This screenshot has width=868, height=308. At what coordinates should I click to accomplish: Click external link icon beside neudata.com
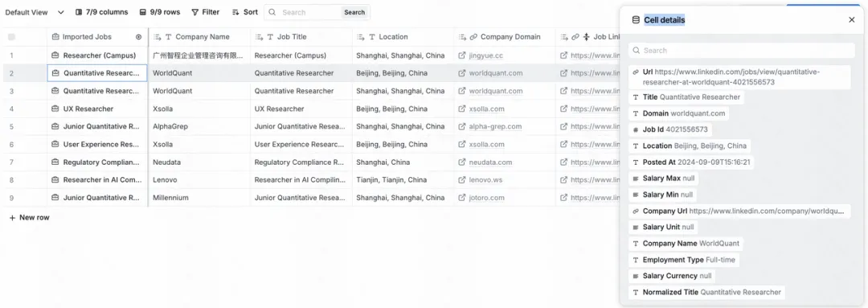pos(462,162)
